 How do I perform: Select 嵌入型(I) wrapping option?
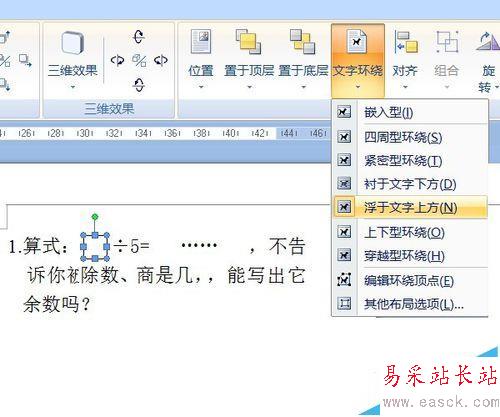click(x=410, y=112)
